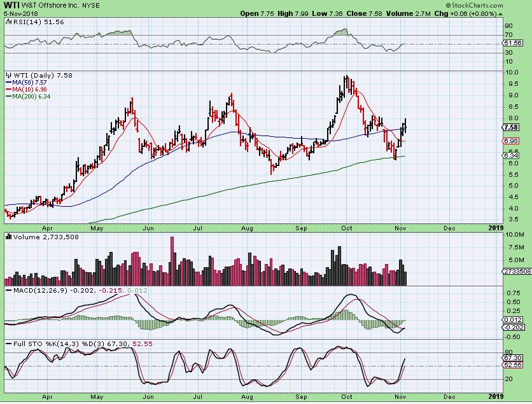Click the 90 RSI axis label
This screenshot has width=532, height=404.
tap(509, 26)
